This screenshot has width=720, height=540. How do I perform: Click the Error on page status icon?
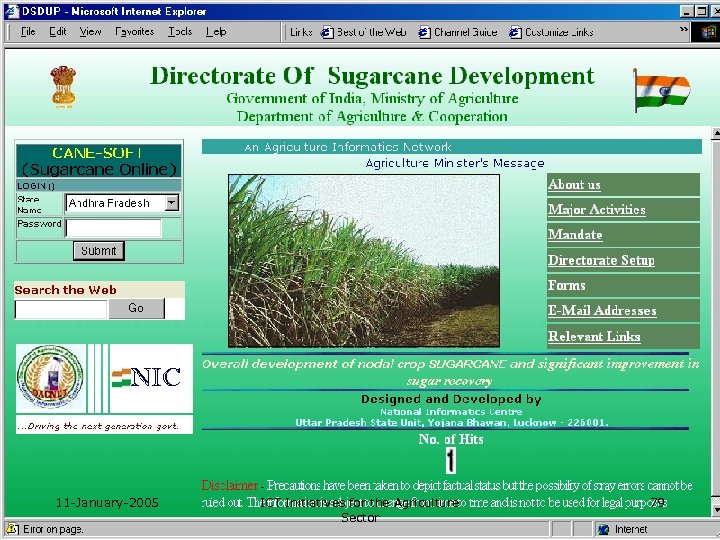coord(11,529)
